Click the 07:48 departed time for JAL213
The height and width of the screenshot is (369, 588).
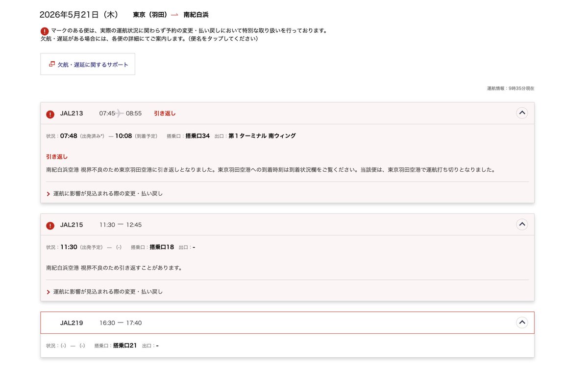(x=69, y=136)
